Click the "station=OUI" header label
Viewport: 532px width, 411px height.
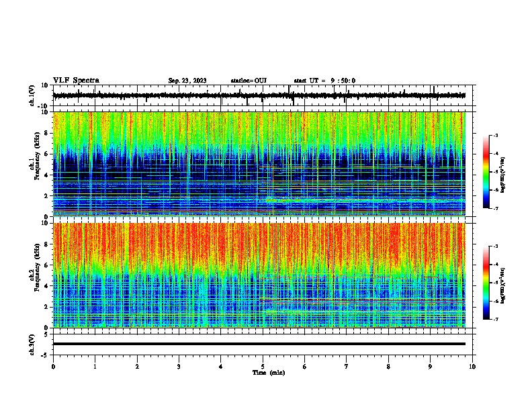tap(249, 81)
